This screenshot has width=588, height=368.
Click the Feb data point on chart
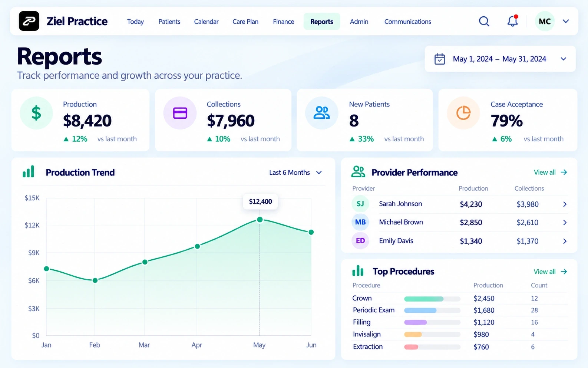pyautogui.click(x=95, y=280)
